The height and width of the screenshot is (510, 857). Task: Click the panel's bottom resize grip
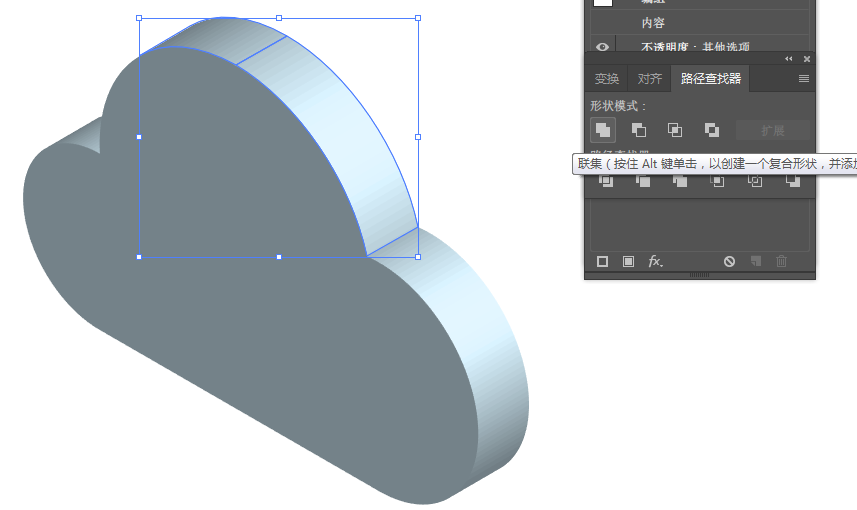click(x=700, y=275)
